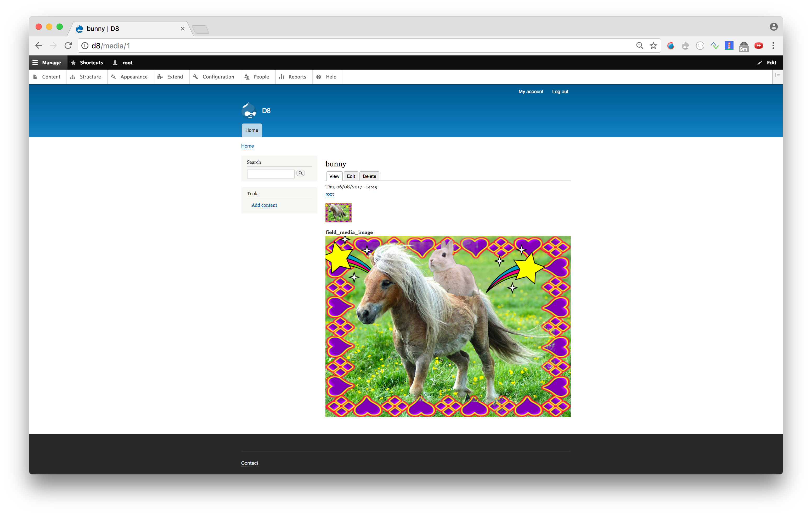Click the zoom magnifier icon in the address bar

pos(640,46)
